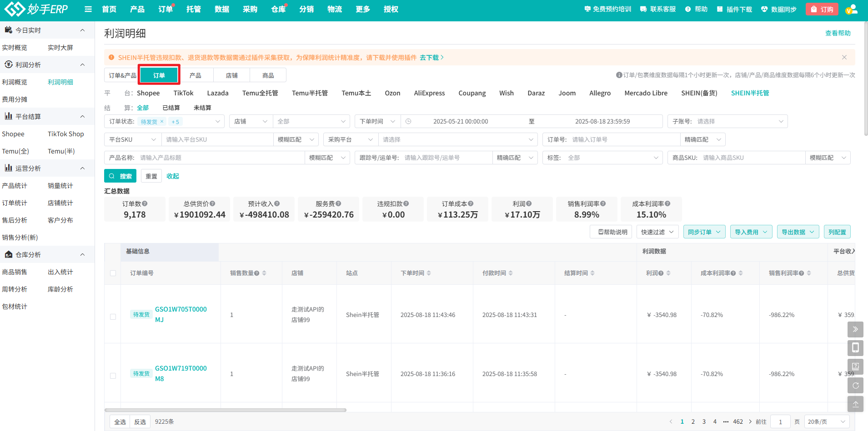Click the floating refresh icon
Image resolution: width=868 pixels, height=431 pixels.
click(855, 385)
